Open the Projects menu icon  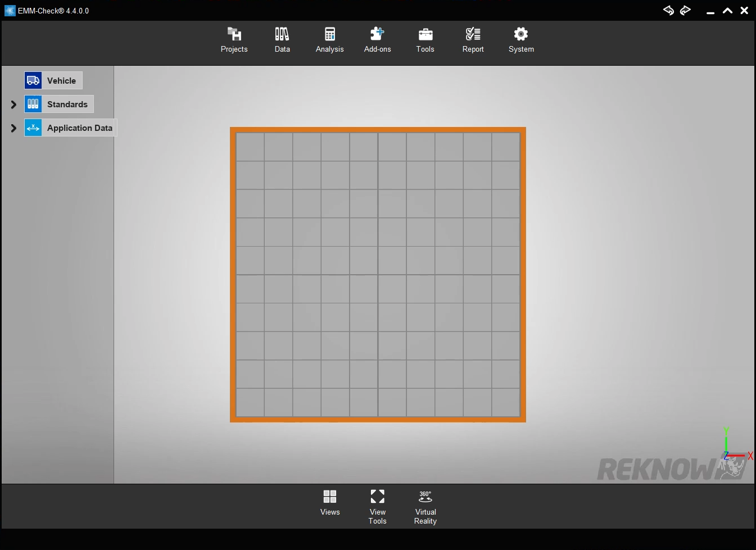click(234, 34)
